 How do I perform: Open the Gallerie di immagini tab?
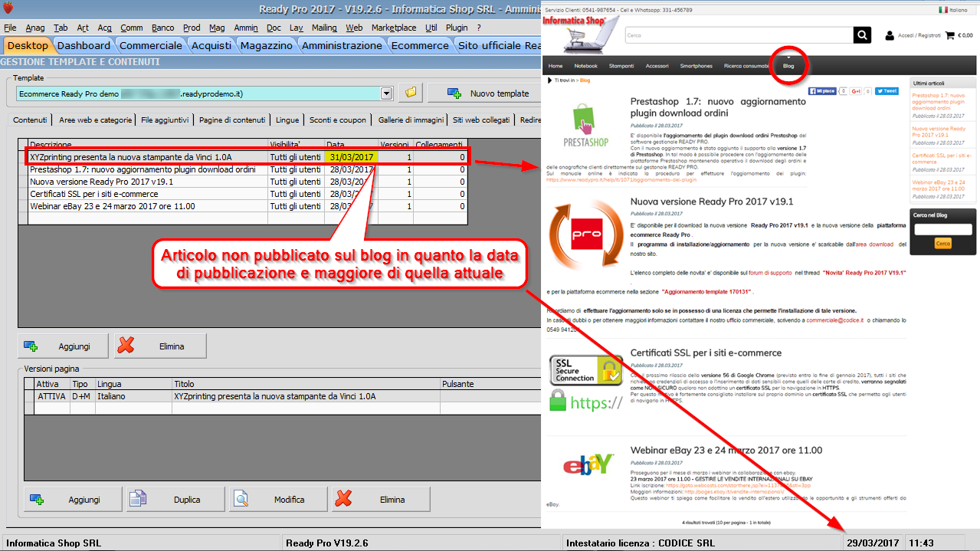pyautogui.click(x=411, y=120)
